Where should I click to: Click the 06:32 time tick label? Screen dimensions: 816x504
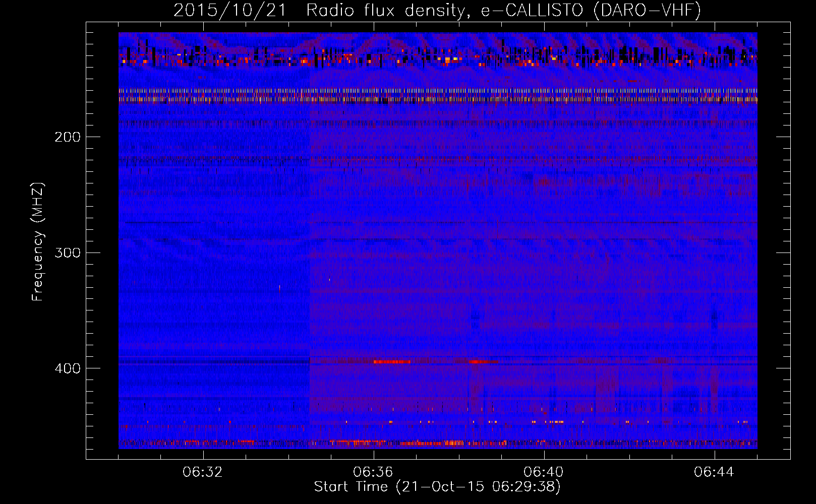point(203,472)
